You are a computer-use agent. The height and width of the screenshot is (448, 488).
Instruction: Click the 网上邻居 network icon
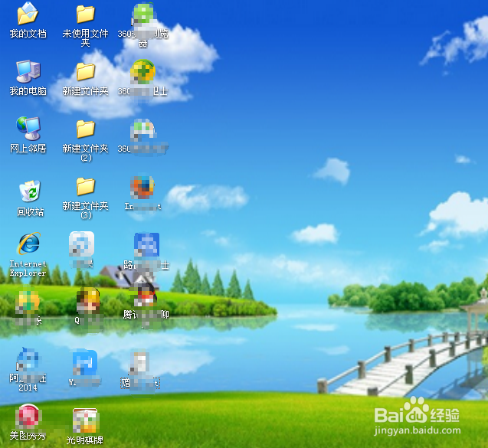pos(28,136)
